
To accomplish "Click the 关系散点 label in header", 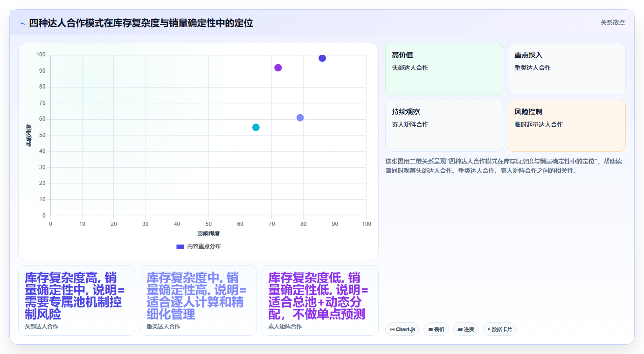I will click(x=612, y=22).
